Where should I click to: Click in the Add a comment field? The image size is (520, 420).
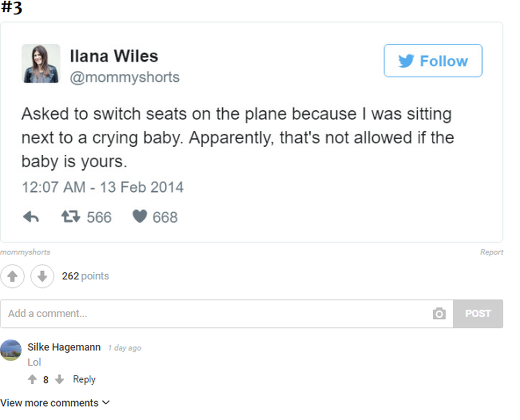[x=217, y=314]
